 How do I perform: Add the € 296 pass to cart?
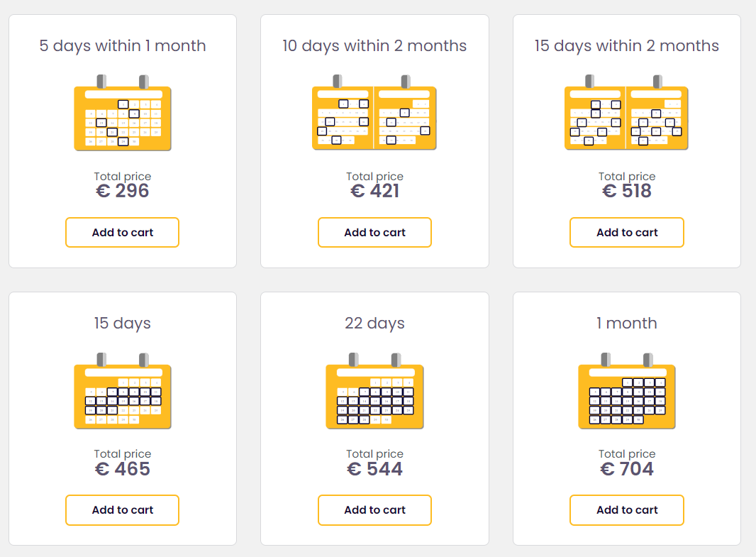point(123,232)
